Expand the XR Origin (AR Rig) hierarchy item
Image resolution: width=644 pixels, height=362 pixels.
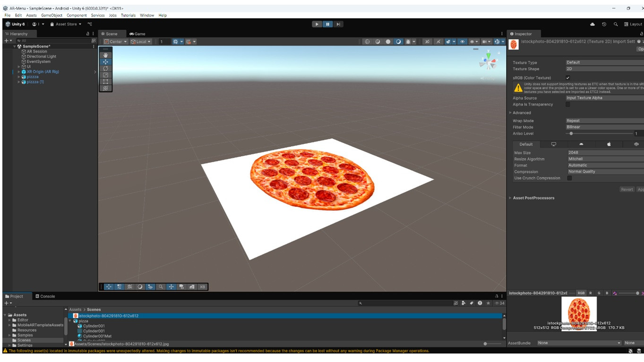pos(19,72)
